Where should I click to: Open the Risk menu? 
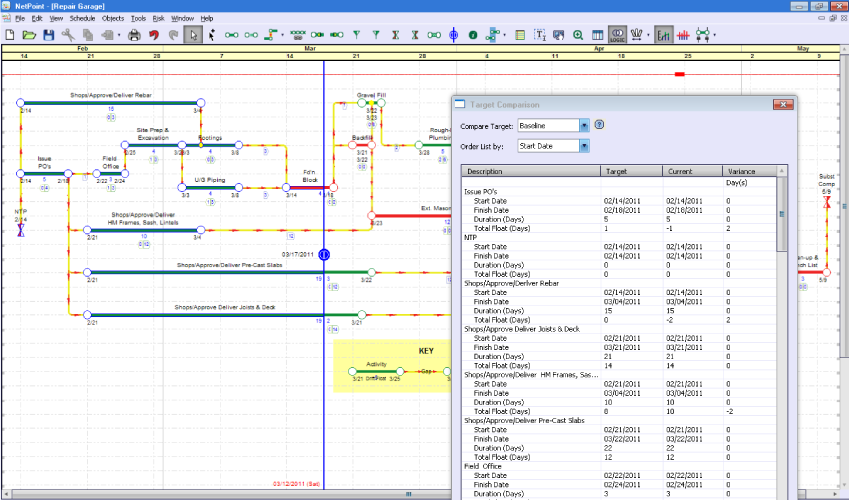coord(158,18)
